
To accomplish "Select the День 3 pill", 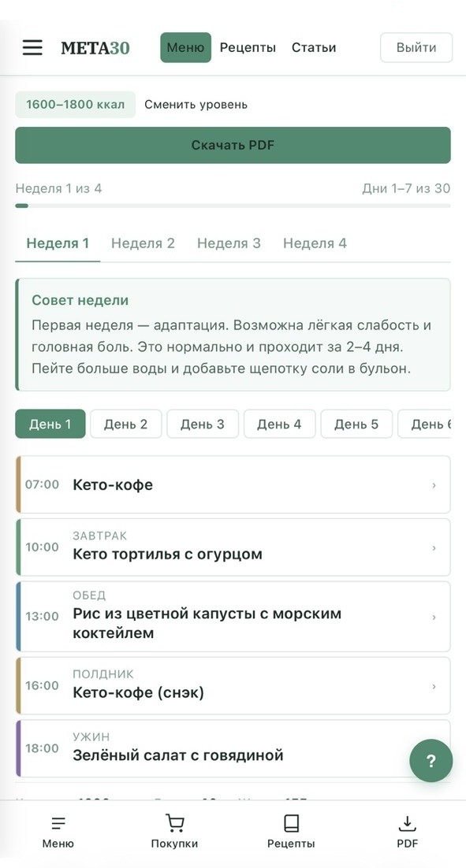I will tap(203, 424).
